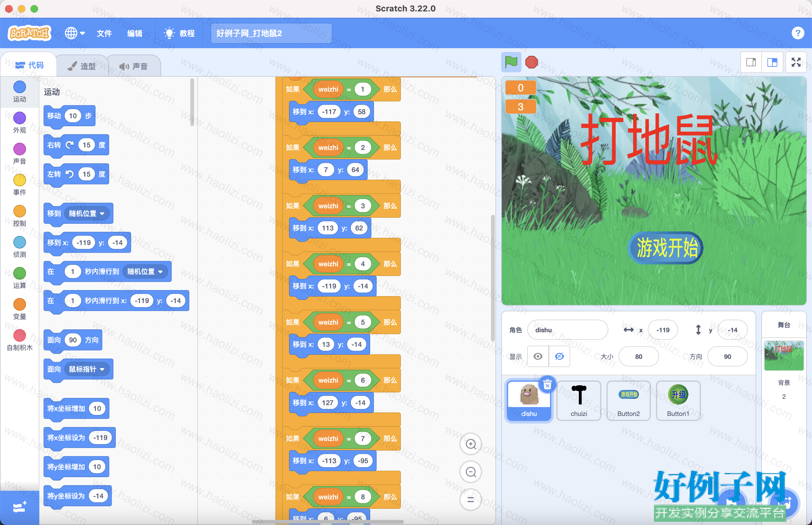This screenshot has width=812, height=525.
Task: Select the 声音 block category
Action: pyautogui.click(x=19, y=154)
